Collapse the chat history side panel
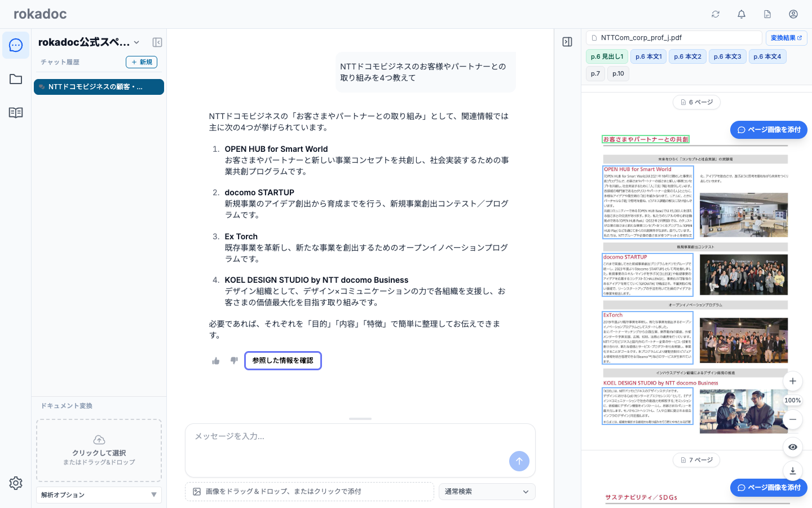 click(x=157, y=42)
